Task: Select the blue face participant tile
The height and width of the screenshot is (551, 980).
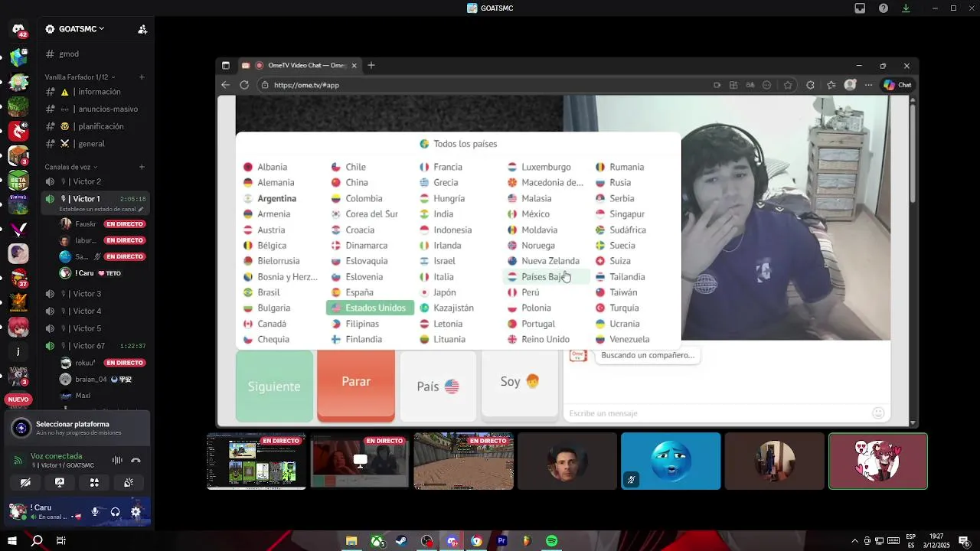Action: (671, 461)
